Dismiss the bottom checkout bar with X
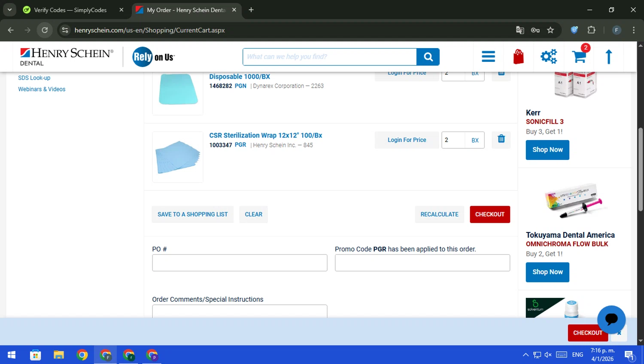Image resolution: width=644 pixels, height=364 pixels. (619, 333)
